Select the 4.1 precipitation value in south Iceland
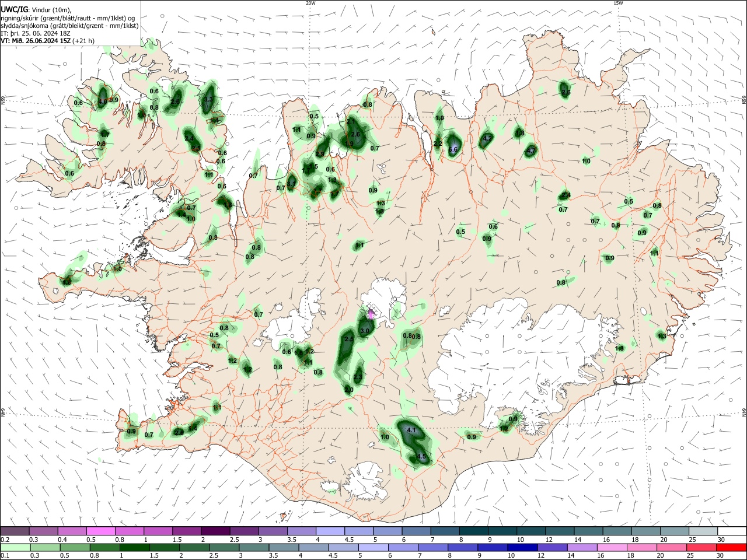This screenshot has height=560, width=747. coord(411,430)
